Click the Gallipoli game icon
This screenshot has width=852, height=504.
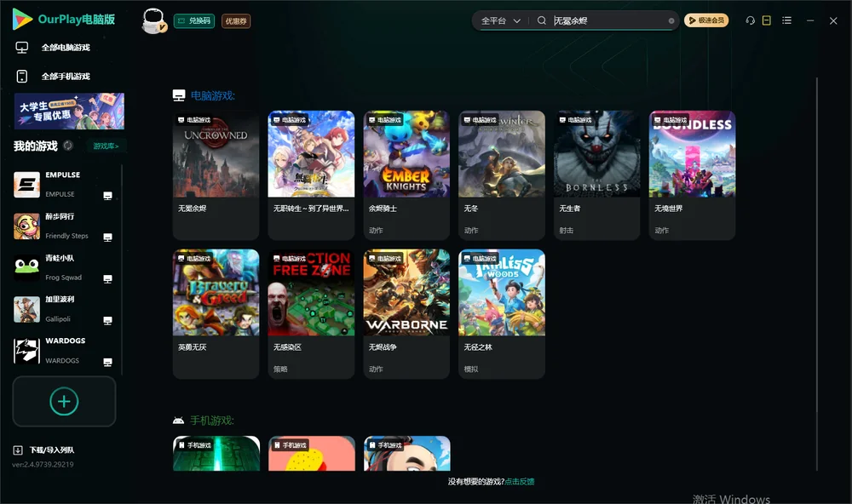click(26, 310)
